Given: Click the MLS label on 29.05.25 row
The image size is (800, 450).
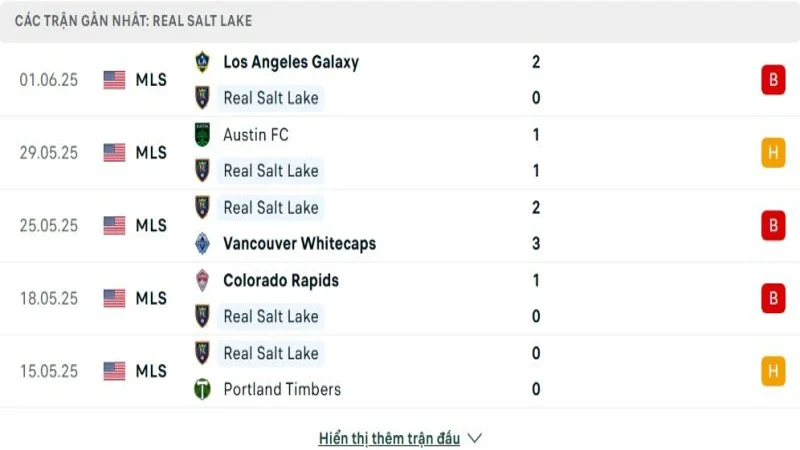Looking at the screenshot, I should [151, 153].
